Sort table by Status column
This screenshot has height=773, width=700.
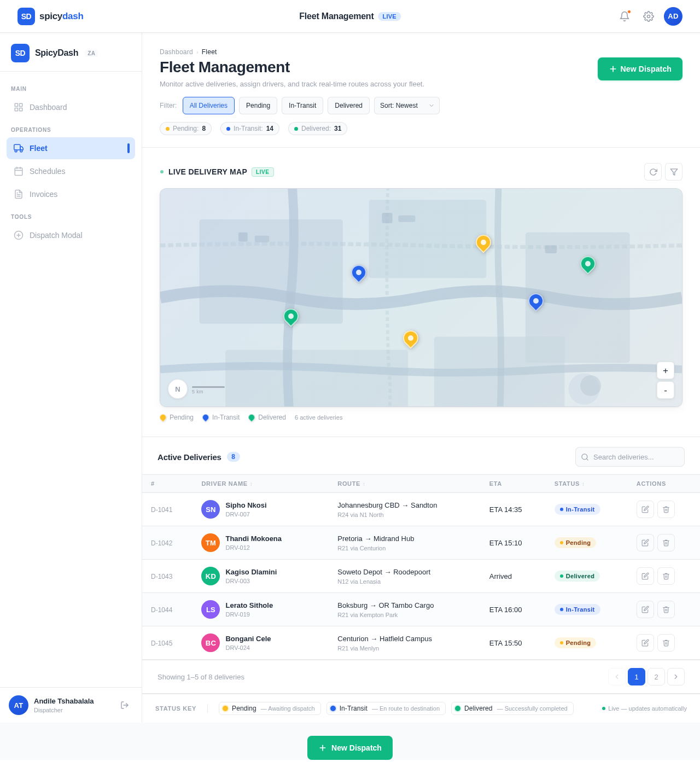click(x=569, y=484)
